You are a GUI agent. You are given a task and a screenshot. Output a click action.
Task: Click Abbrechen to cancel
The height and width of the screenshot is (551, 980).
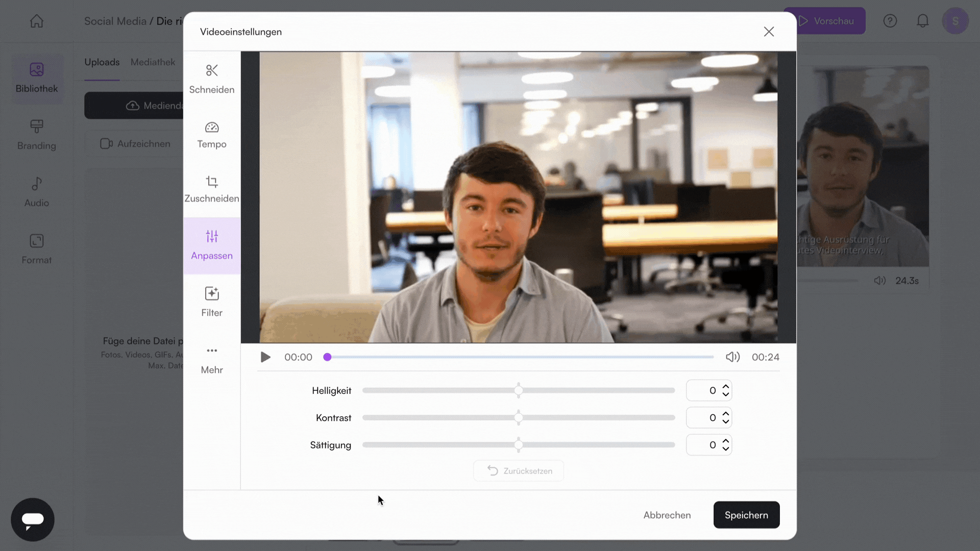[667, 515]
